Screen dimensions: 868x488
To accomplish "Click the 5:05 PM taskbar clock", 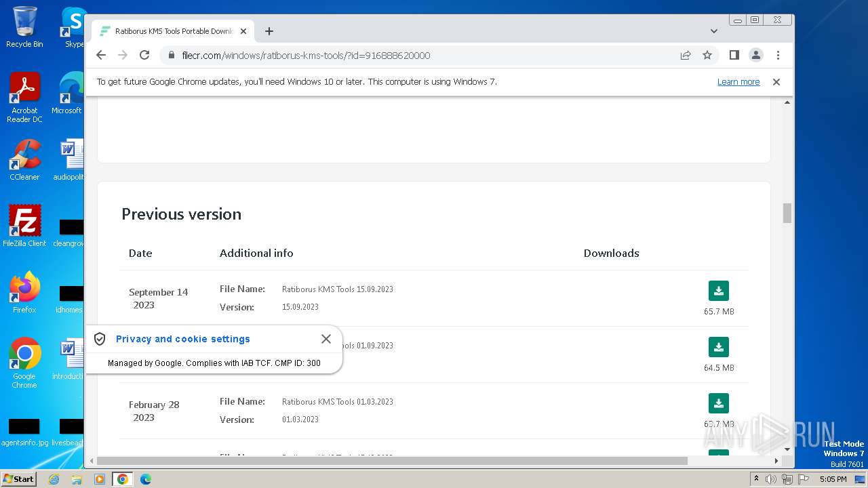I will point(833,479).
